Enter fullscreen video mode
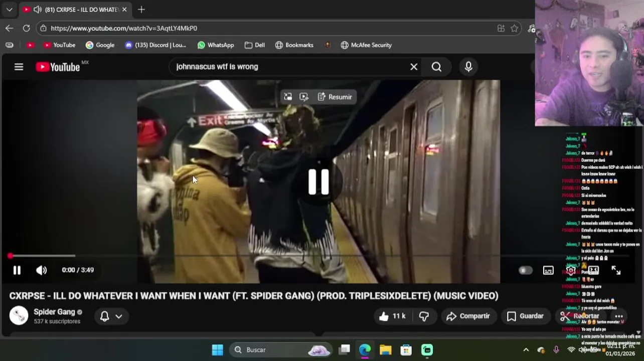The image size is (644, 361). coord(616,270)
